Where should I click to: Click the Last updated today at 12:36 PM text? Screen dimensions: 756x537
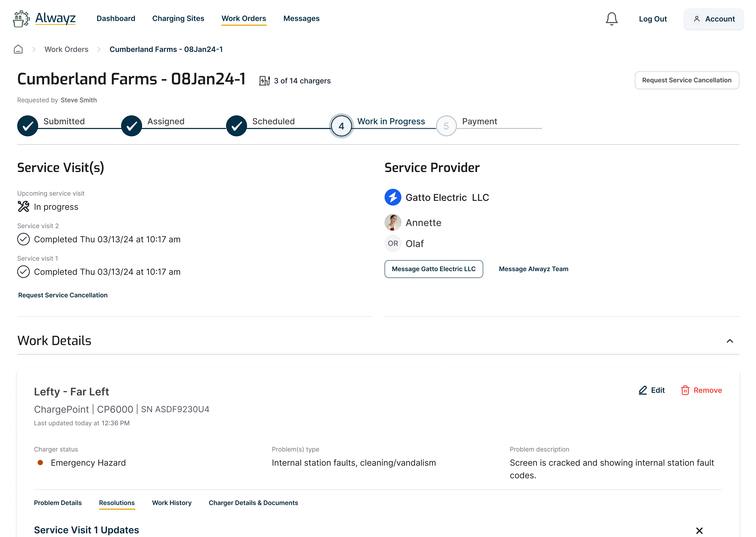pyautogui.click(x=82, y=423)
